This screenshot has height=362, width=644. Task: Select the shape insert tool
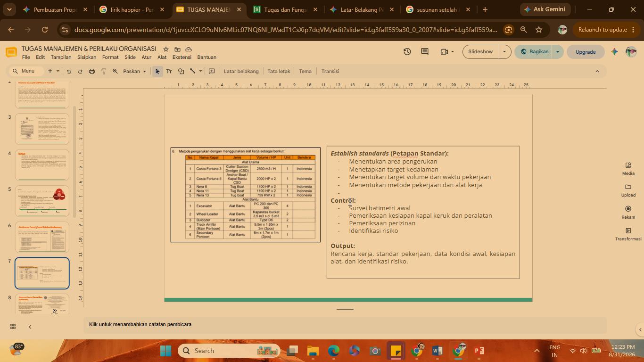coord(181,71)
